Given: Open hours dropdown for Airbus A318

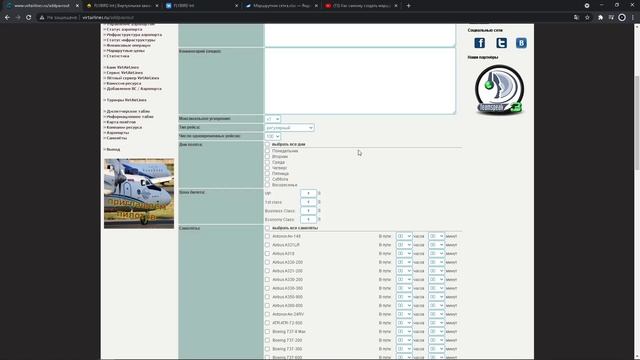Looking at the screenshot, I should [404, 253].
